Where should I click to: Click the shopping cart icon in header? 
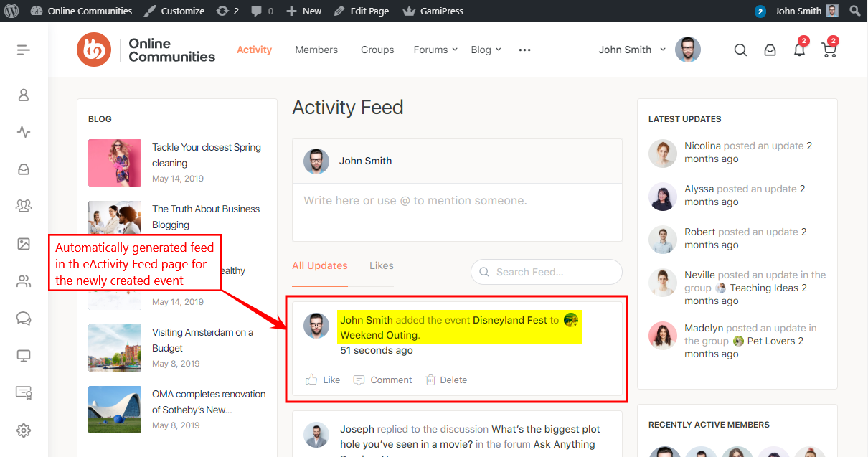point(829,50)
